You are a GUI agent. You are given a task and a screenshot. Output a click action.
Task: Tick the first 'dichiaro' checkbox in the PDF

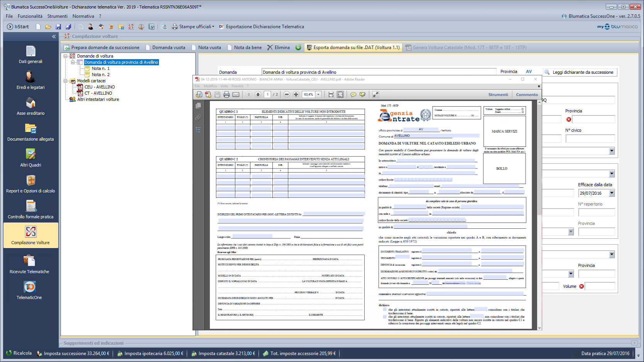385,309
